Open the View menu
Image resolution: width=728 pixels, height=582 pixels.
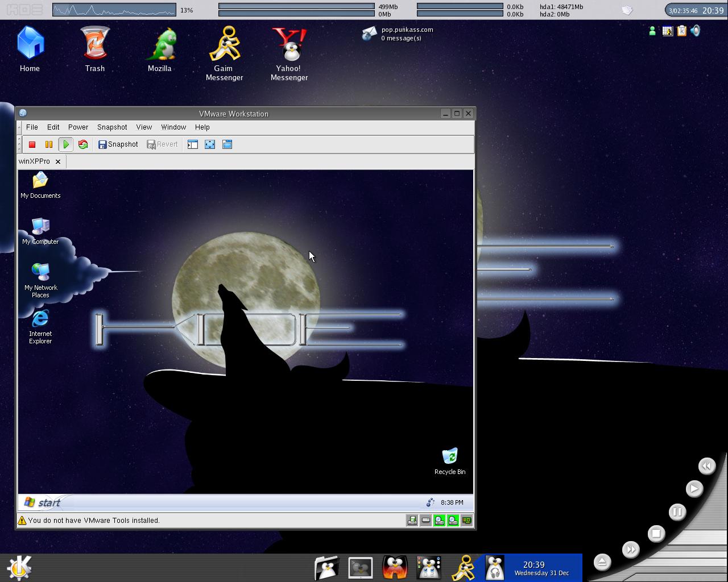(x=144, y=127)
